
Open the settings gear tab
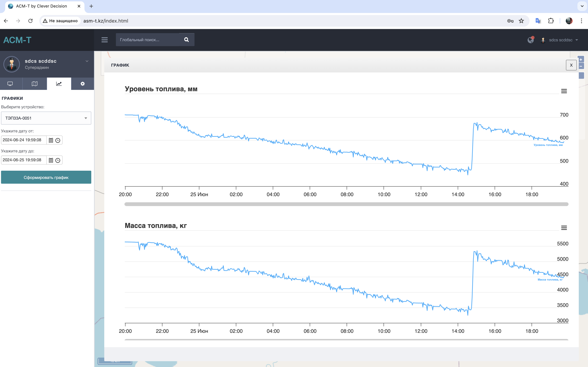point(83,84)
